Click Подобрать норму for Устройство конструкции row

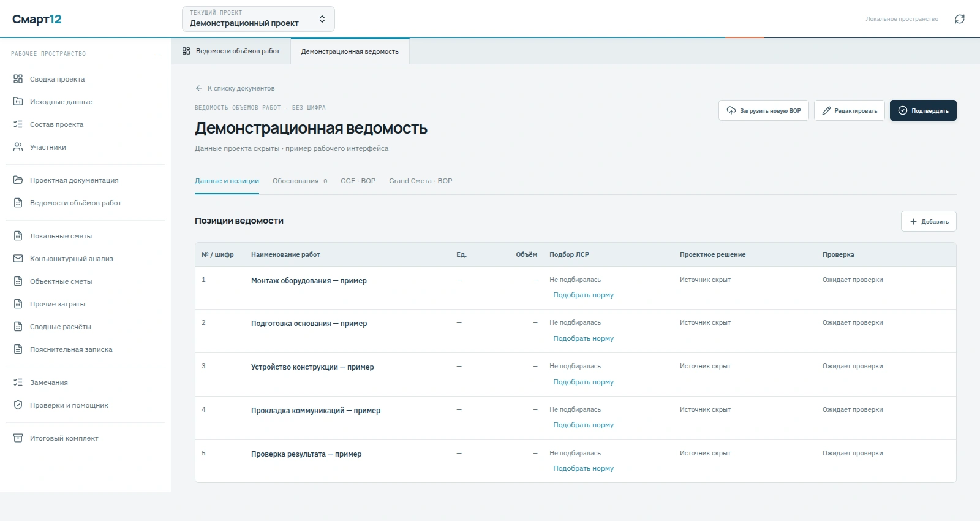(583, 382)
